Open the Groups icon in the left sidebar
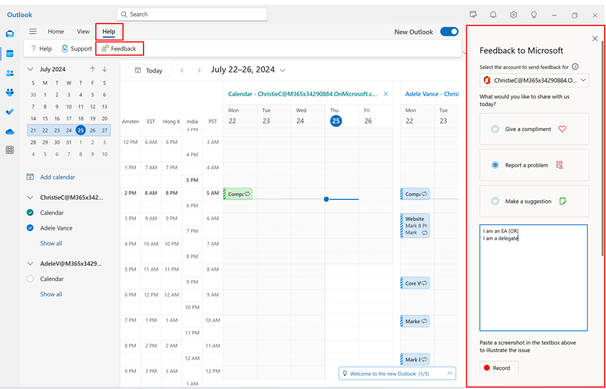 (x=10, y=92)
